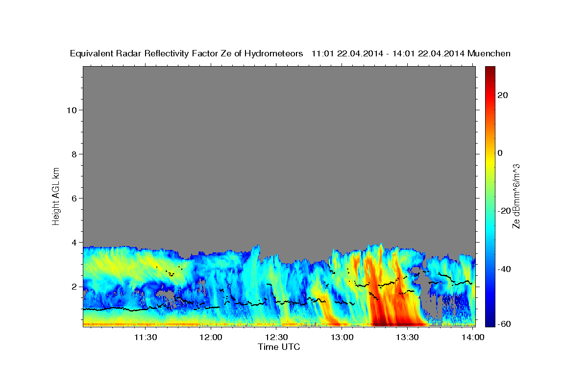Click the gray no-data region above 4 km
The height and width of the screenshot is (392, 588).
click(279, 154)
